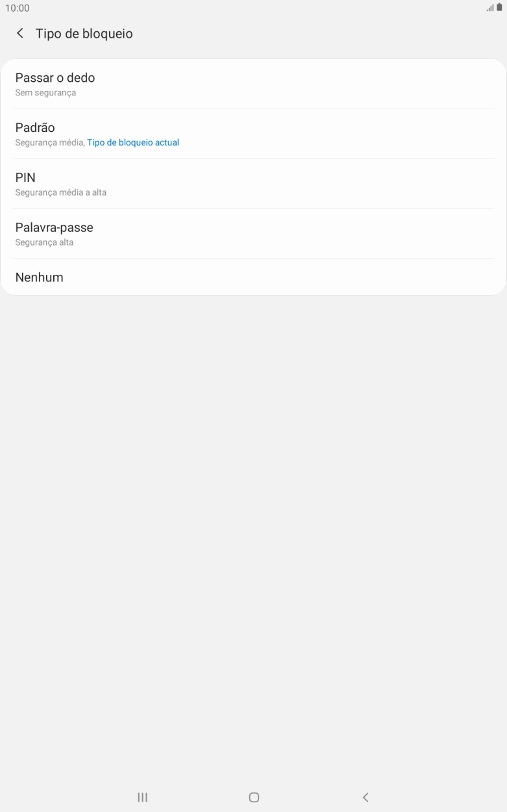The image size is (507, 812).
Task: Tap the Segurança média label under Padrão
Action: (x=49, y=142)
